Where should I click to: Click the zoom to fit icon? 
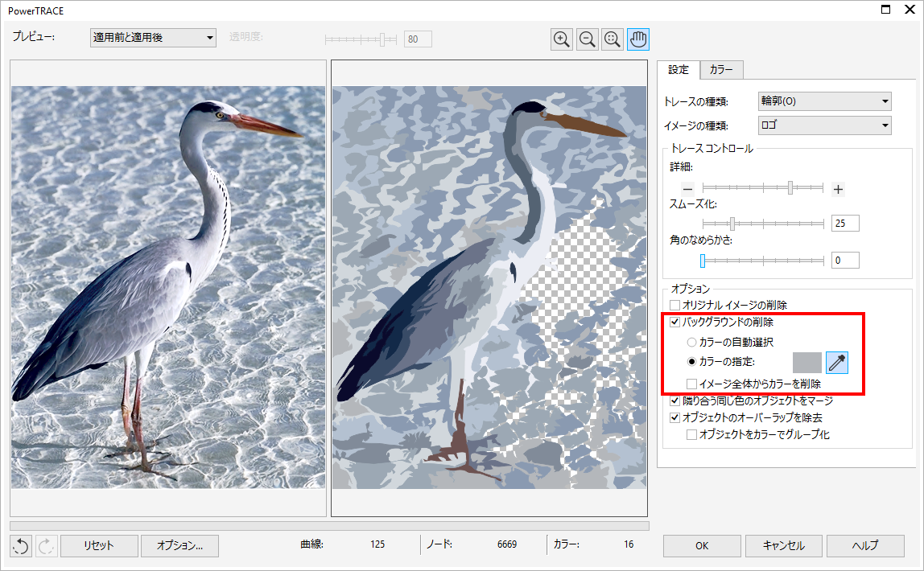613,39
